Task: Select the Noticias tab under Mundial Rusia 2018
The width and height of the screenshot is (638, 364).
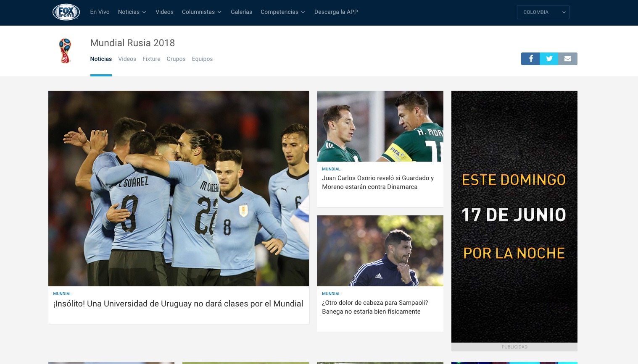Action: click(x=101, y=59)
